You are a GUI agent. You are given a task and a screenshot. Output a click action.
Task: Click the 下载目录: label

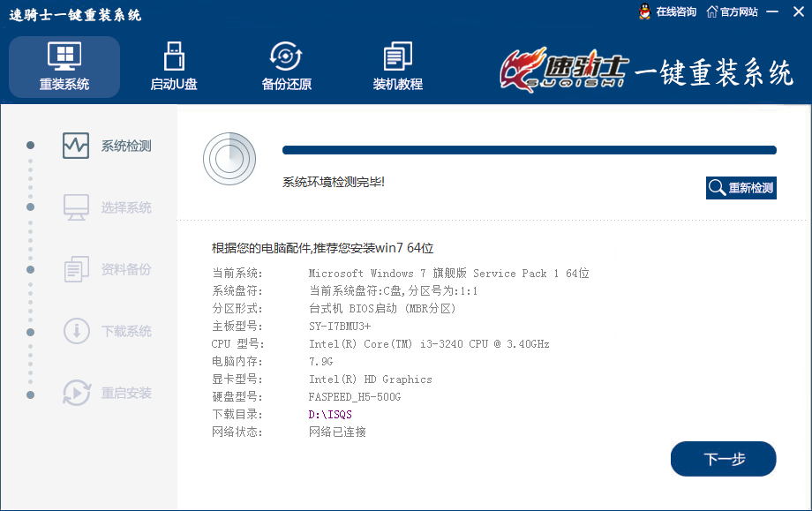(237, 414)
